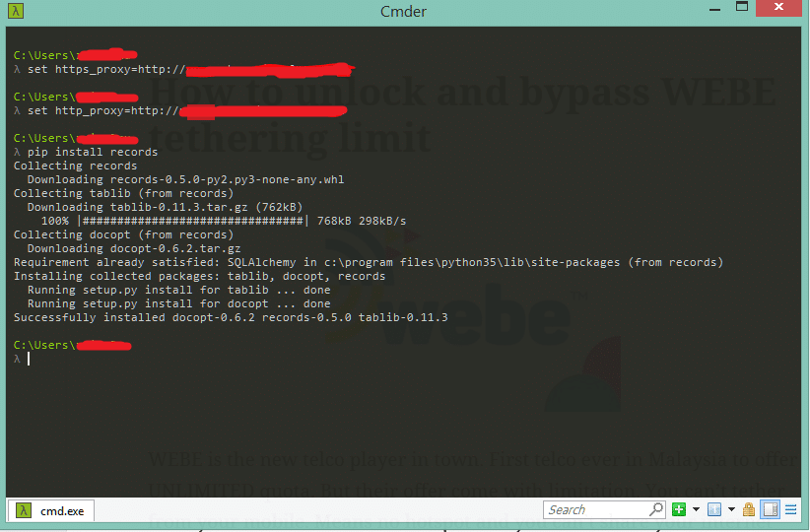Expand dropdown arrow beside consoles list icon
Image resolution: width=810 pixels, height=532 pixels.
(731, 509)
